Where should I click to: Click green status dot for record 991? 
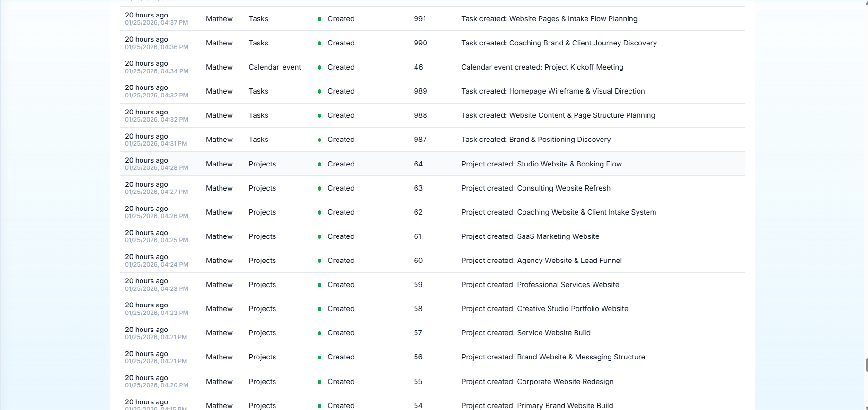[x=319, y=19]
